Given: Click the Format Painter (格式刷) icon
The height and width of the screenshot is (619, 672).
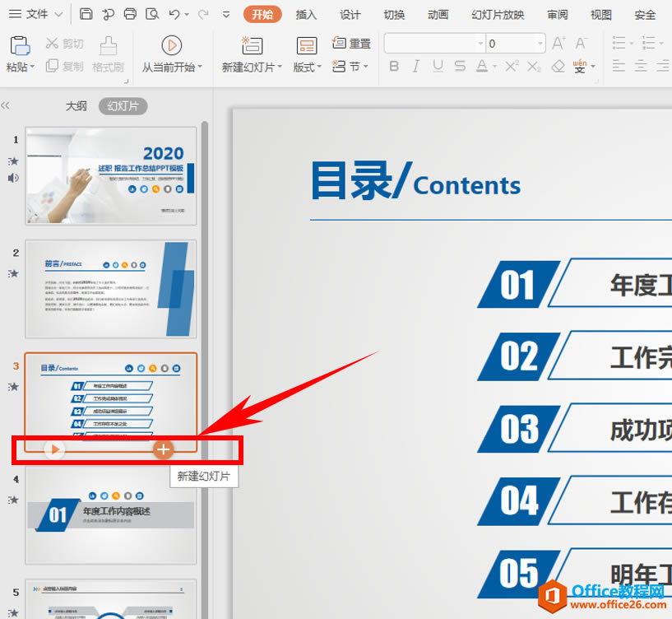Looking at the screenshot, I should click(108, 45).
